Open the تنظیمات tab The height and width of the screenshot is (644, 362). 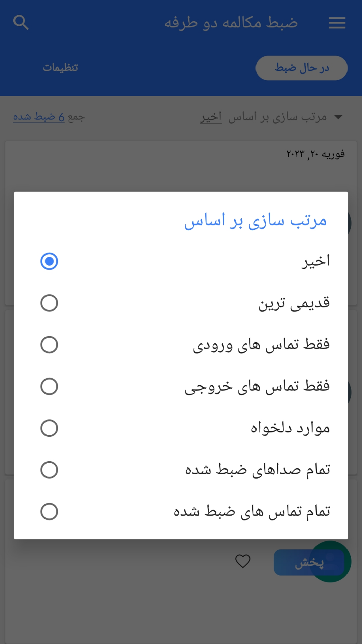[x=60, y=68]
